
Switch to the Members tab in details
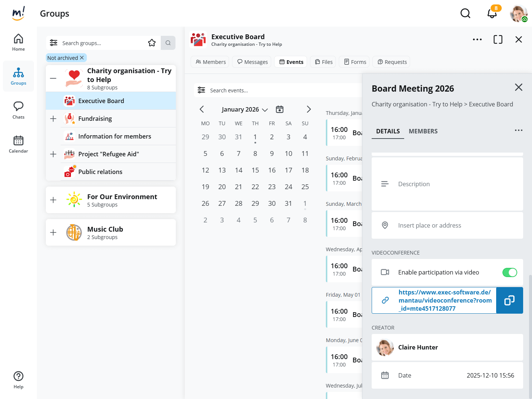[x=423, y=131]
